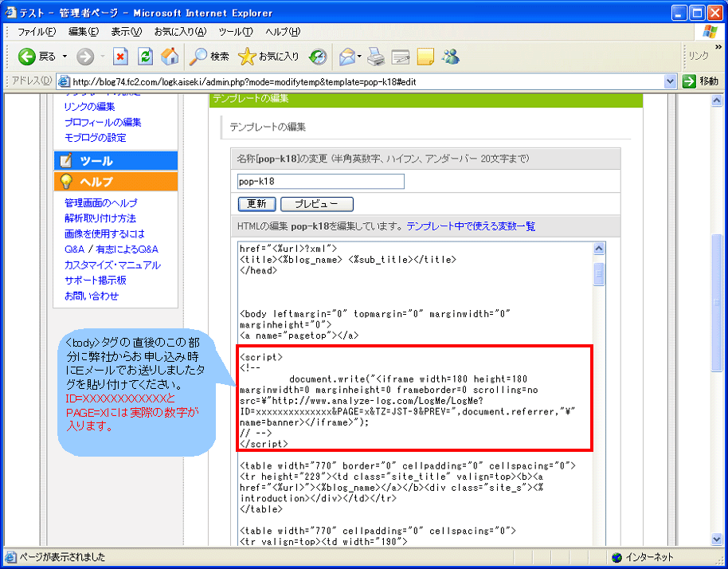Click the 検索 search toolbar label

220,57
